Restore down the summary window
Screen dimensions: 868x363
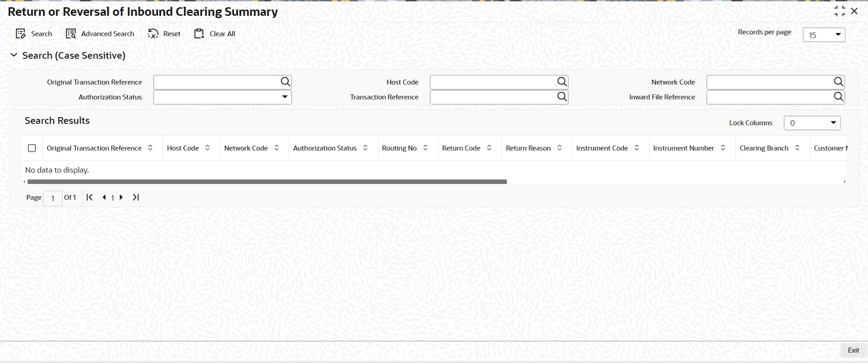click(839, 11)
